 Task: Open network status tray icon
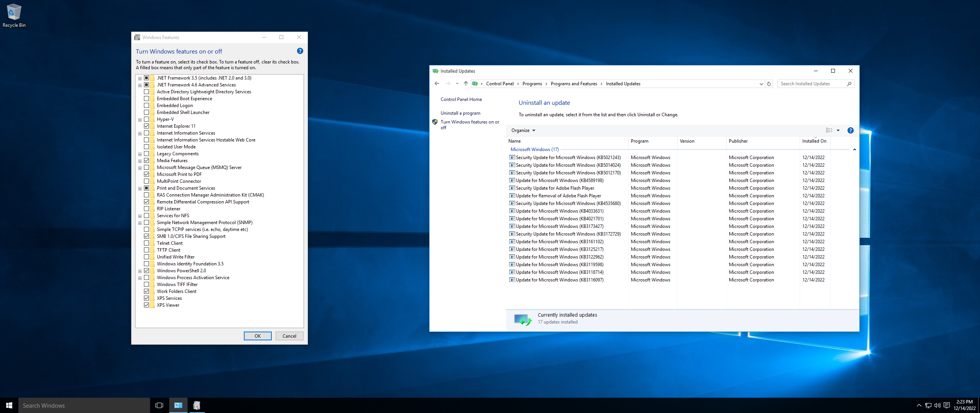pyautogui.click(x=928, y=405)
